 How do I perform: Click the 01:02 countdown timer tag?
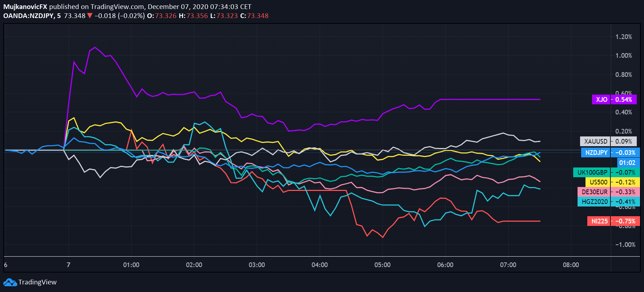(x=627, y=163)
